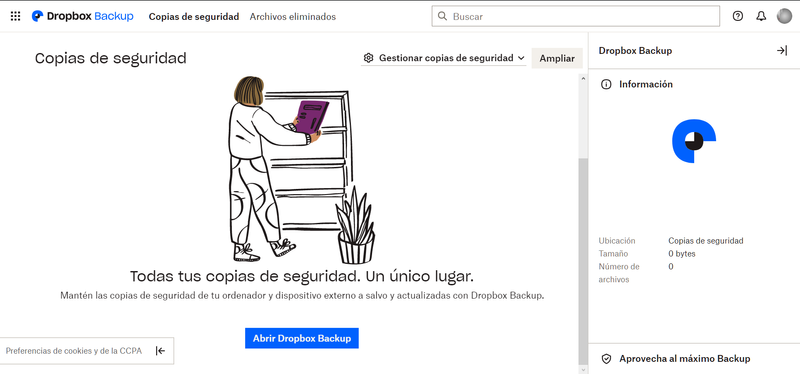Click the large Dropbox Backup logo in info panel
This screenshot has width=800, height=374.
pos(694,141)
